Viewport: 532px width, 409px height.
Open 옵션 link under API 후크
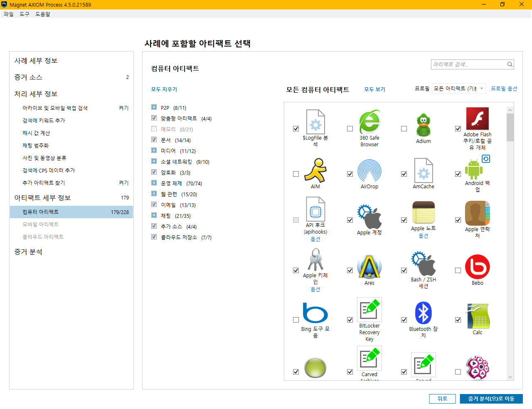315,239
